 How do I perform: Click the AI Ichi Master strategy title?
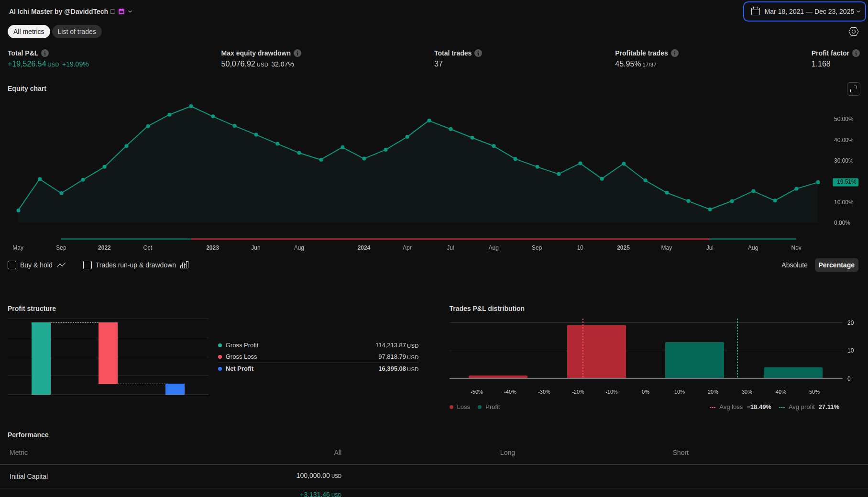(58, 11)
